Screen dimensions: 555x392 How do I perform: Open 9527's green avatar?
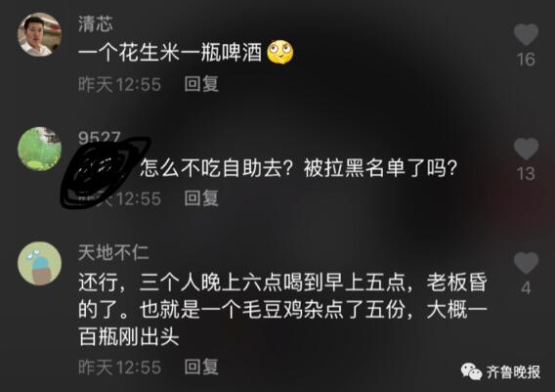[40, 150]
